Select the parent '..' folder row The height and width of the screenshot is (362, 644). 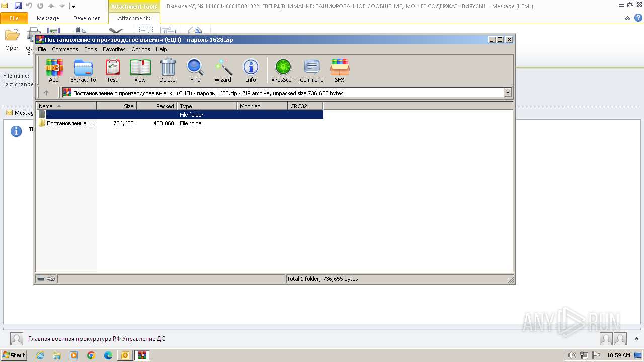(180, 115)
